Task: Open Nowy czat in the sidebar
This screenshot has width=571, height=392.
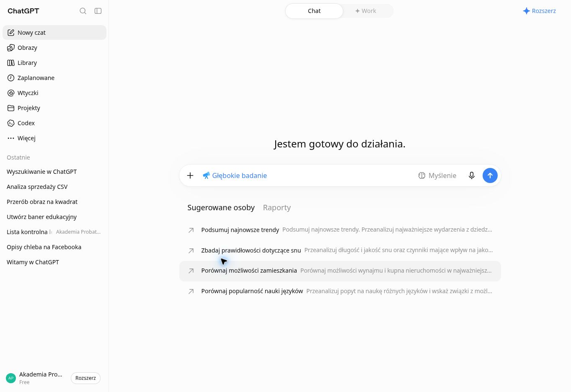Action: pos(54,32)
